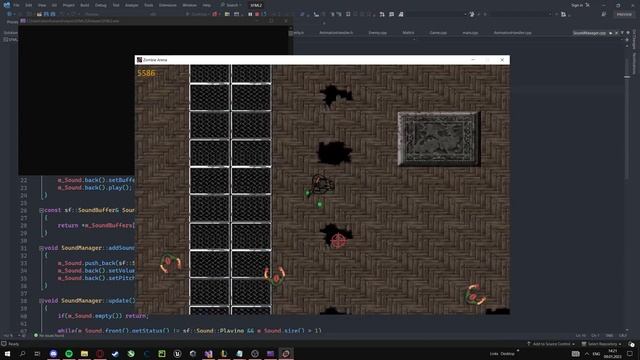Screen dimensions: 640x360
Task: Open the Project menu
Action: pos(69,5)
